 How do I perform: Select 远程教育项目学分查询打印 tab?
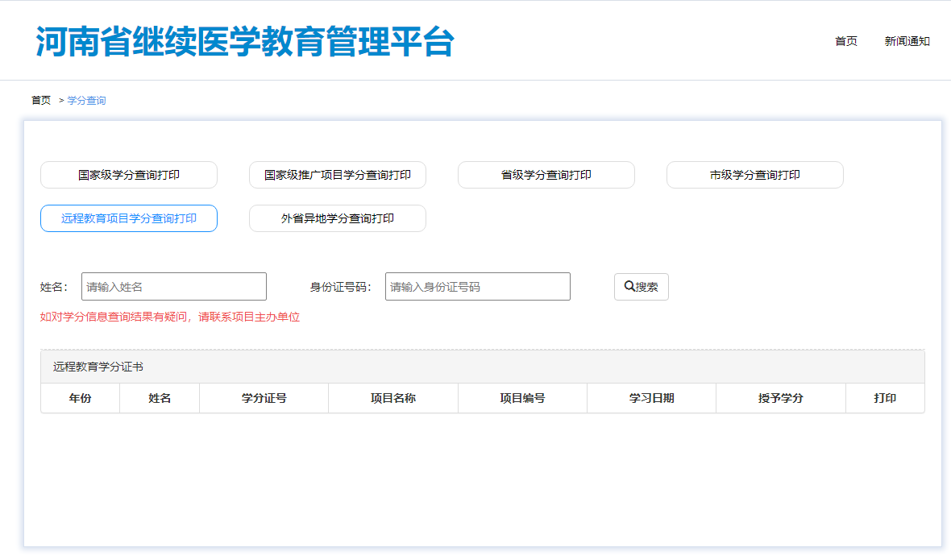129,218
